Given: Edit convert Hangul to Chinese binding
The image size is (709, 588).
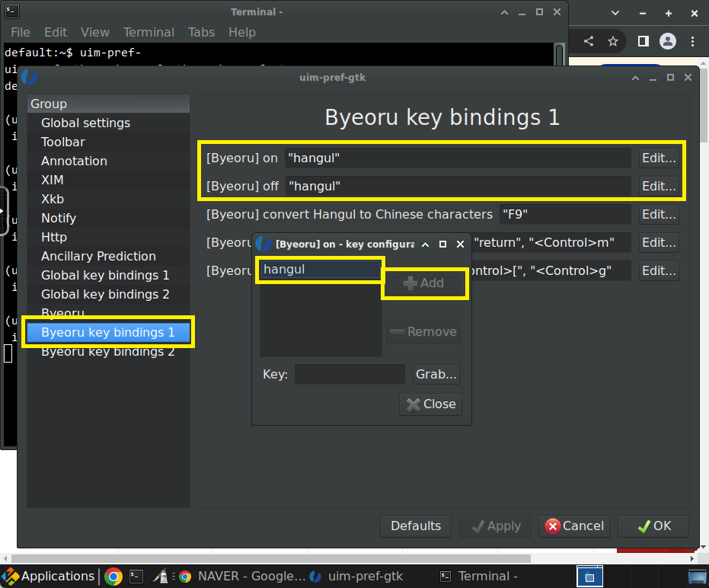Looking at the screenshot, I should (x=659, y=214).
